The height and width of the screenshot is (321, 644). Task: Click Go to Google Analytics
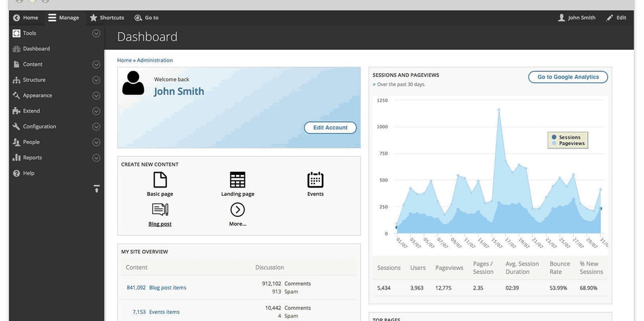tap(568, 77)
